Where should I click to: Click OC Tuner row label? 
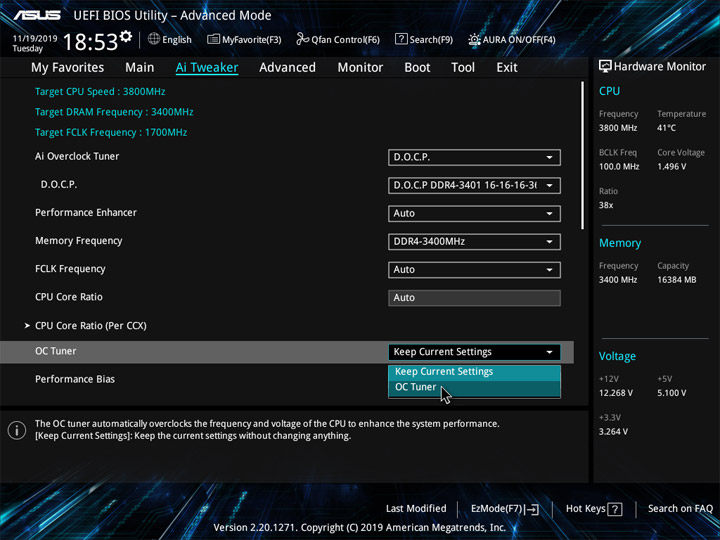(x=56, y=351)
